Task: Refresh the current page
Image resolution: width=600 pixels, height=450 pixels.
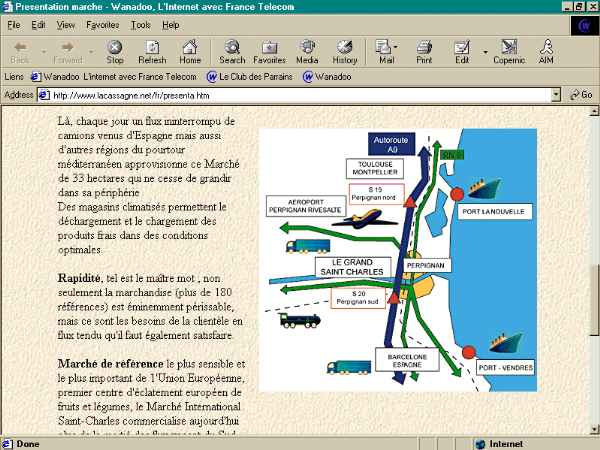Action: point(152,50)
